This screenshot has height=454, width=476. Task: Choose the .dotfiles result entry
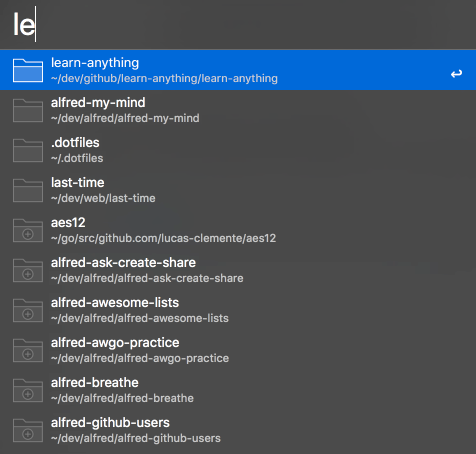238,150
